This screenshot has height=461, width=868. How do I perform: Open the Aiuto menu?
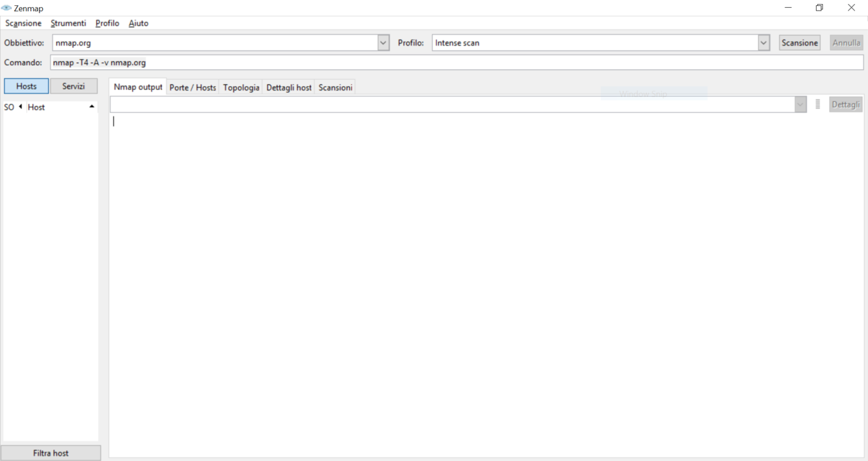[x=139, y=23]
